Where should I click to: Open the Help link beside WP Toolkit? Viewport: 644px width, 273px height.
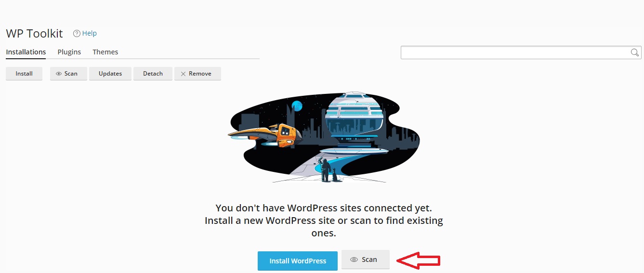90,33
